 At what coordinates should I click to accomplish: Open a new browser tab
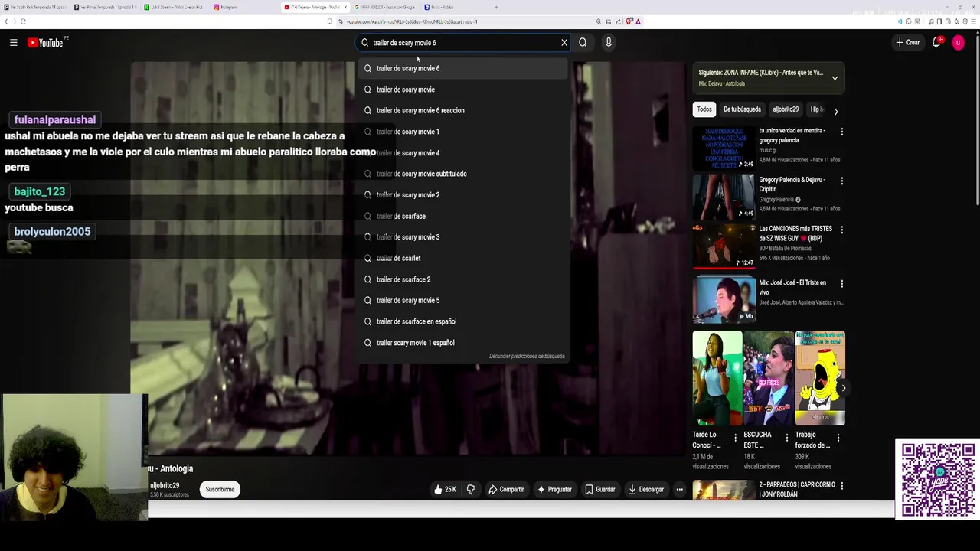(x=496, y=7)
